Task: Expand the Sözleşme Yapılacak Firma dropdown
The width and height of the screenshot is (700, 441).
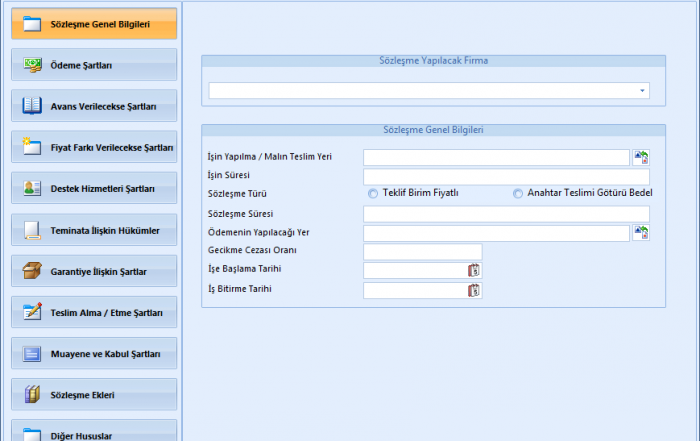Action: point(641,91)
